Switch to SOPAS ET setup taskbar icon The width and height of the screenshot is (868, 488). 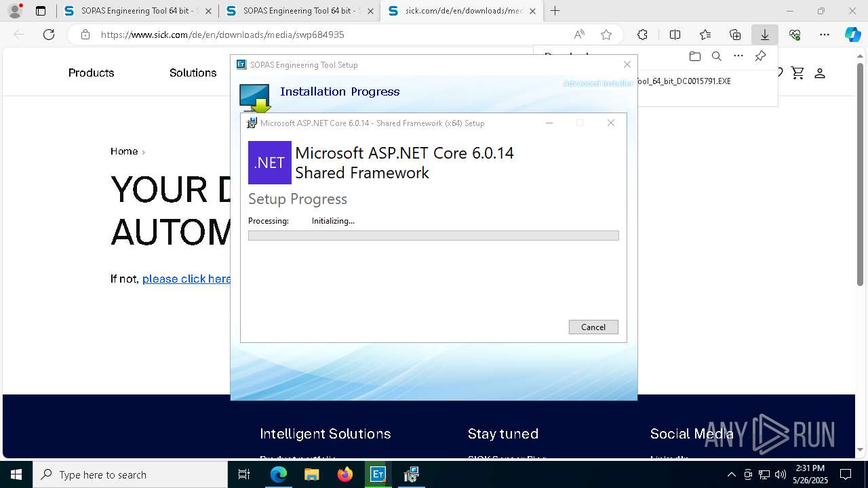[x=378, y=474]
